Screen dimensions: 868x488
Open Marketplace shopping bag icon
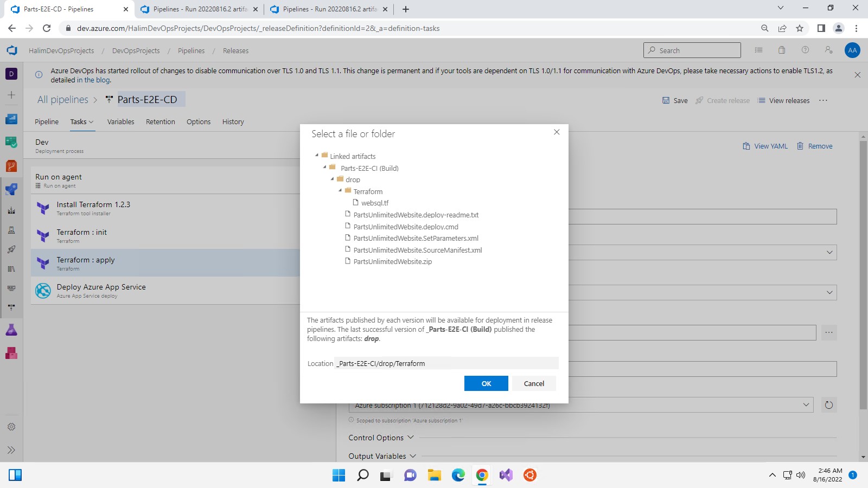point(782,50)
